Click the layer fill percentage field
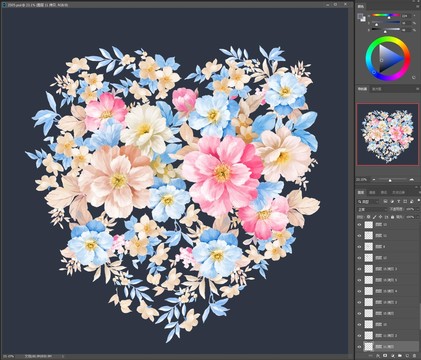Screen dimensions: 421x360 tap(410, 217)
